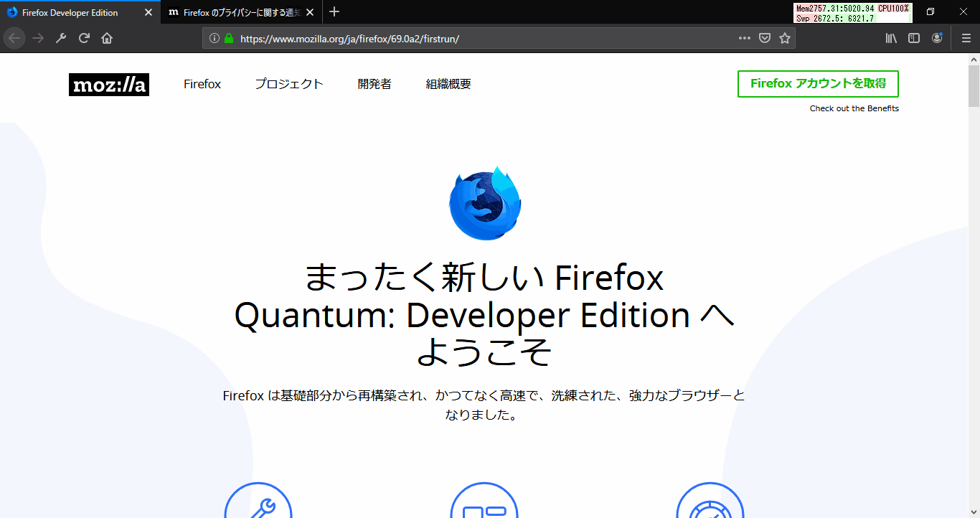Viewport: 980px width, 518px height.
Task: Click the back navigation arrow
Action: click(14, 38)
